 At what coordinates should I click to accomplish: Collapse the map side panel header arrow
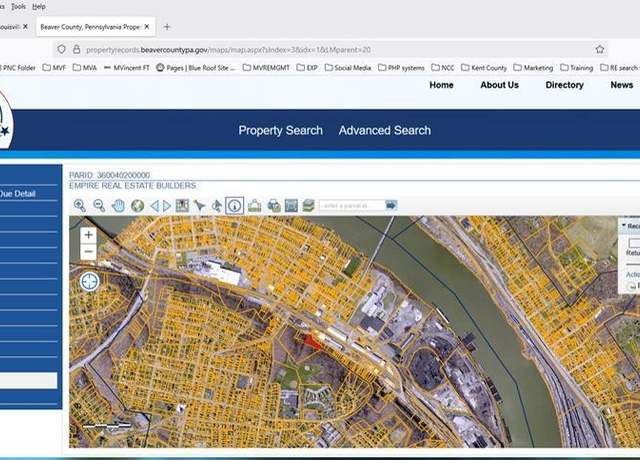point(623,225)
